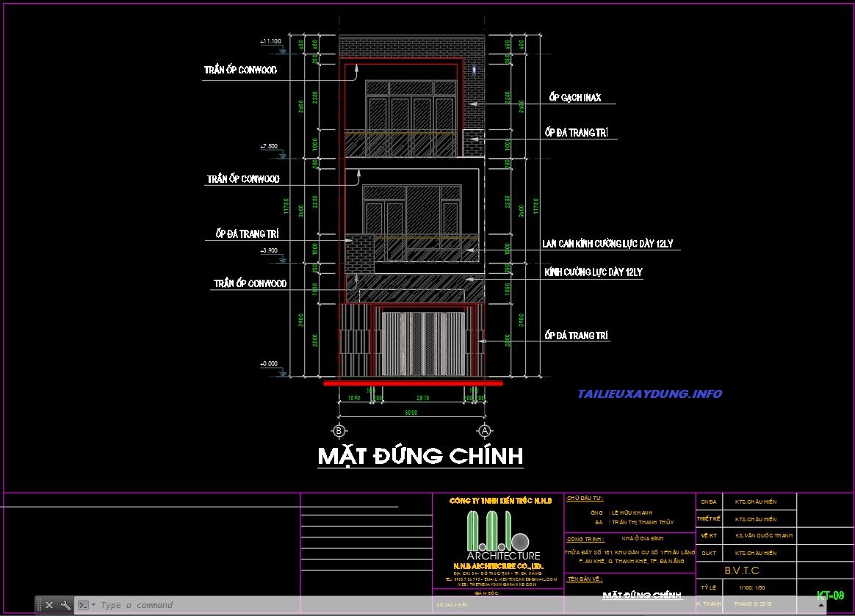Expand command history with the up arrow
855x616 pixels.
(x=821, y=605)
